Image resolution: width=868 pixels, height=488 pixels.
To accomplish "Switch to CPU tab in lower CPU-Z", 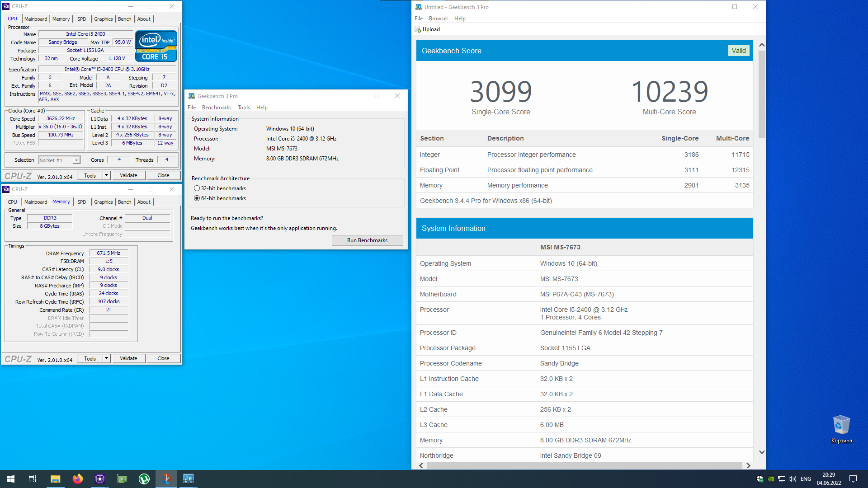I will [13, 202].
